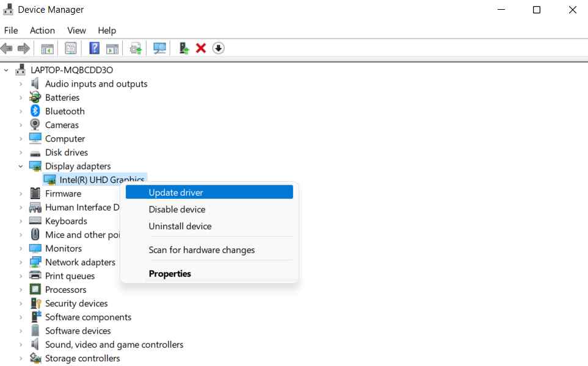Image resolution: width=588 pixels, height=366 pixels.
Task: Expand the Bluetooth chevron
Action: 21,111
